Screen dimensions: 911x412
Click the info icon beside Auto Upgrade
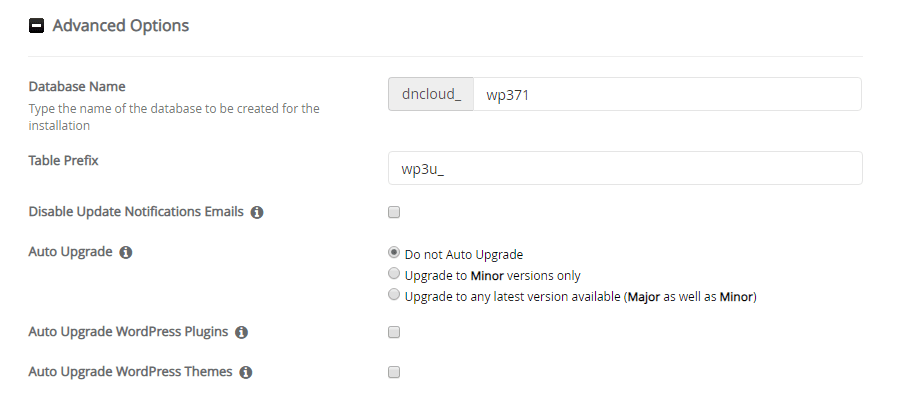tap(125, 253)
